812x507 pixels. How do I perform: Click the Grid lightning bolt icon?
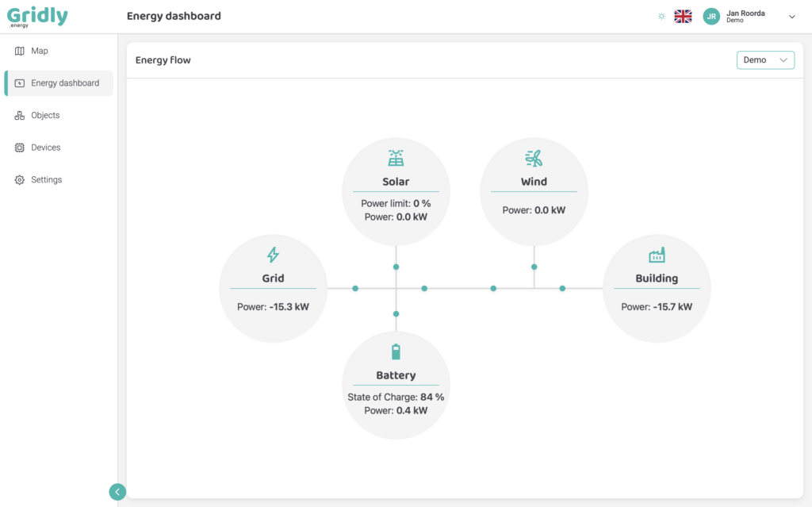(273, 255)
